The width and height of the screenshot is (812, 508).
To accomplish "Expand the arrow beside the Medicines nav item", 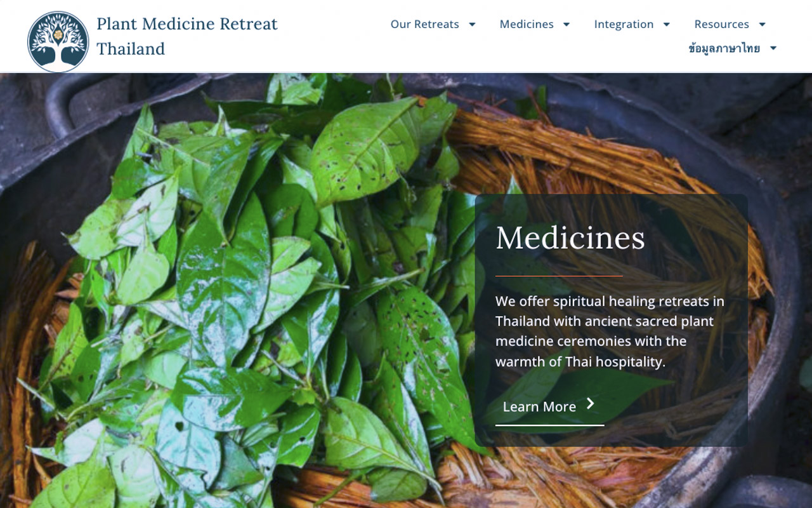I will tap(566, 24).
